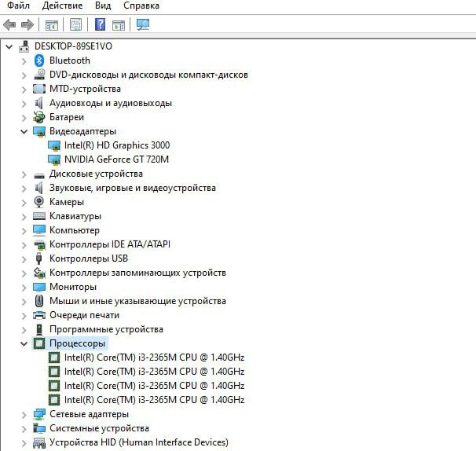Viewport: 476px width, 451px height.
Task: Click the Контроллеры IDE ATA/ATAPI icon
Action: coord(39,244)
